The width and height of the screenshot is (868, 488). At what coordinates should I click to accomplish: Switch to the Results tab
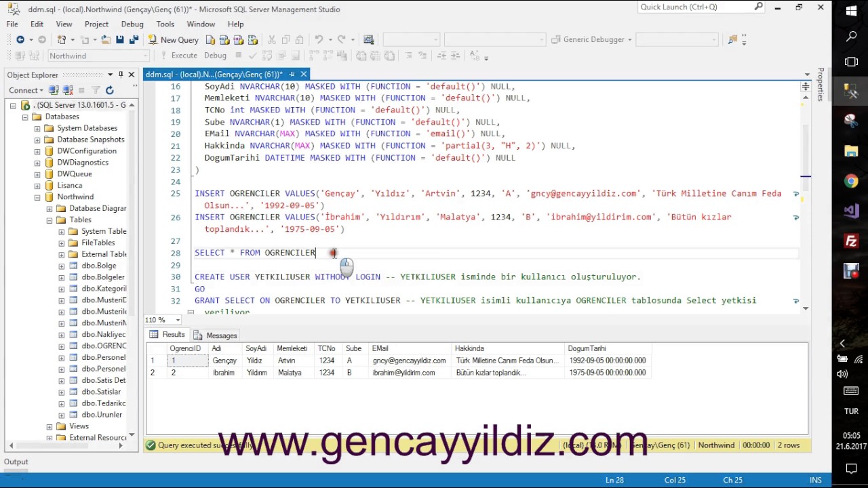tap(167, 335)
